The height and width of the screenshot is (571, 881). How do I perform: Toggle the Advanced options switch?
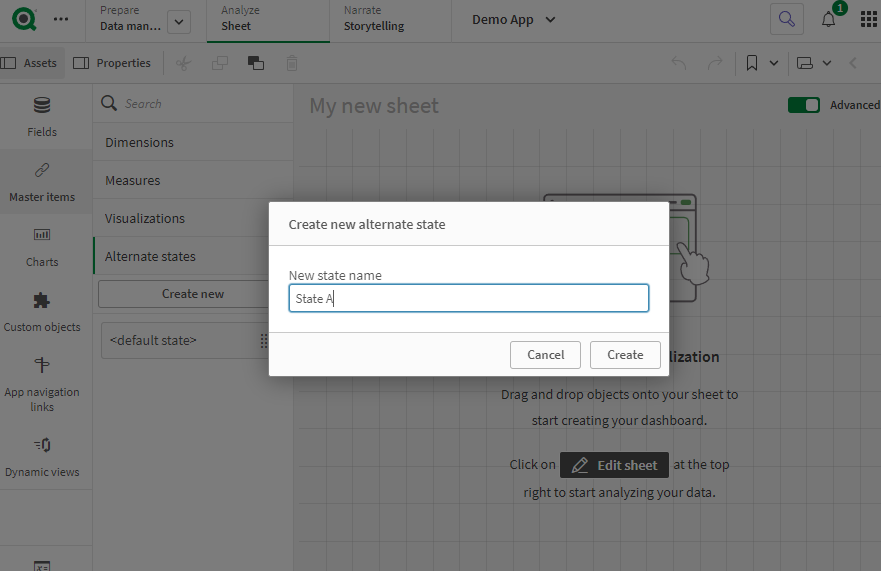point(803,105)
